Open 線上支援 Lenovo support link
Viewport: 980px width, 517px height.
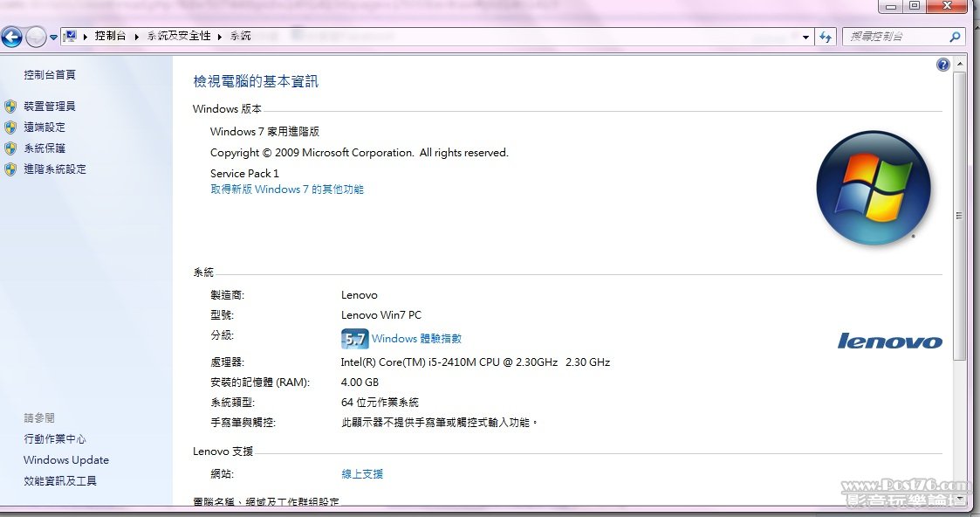point(362,474)
